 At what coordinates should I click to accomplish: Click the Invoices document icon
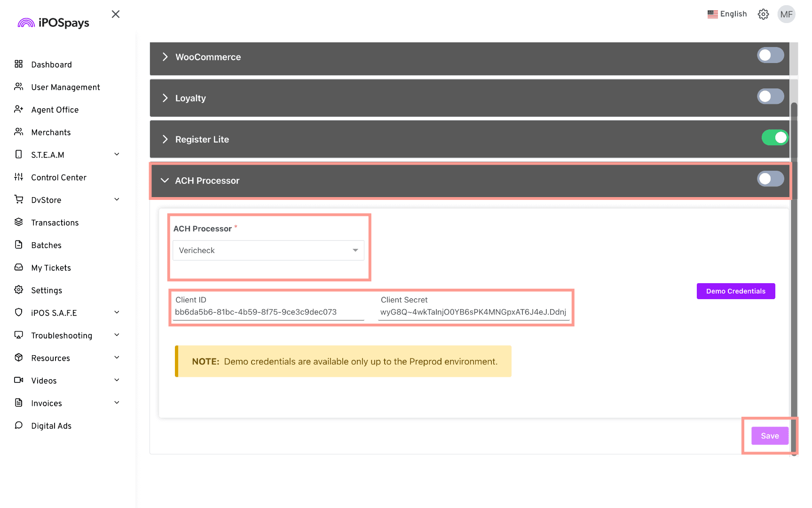point(19,403)
